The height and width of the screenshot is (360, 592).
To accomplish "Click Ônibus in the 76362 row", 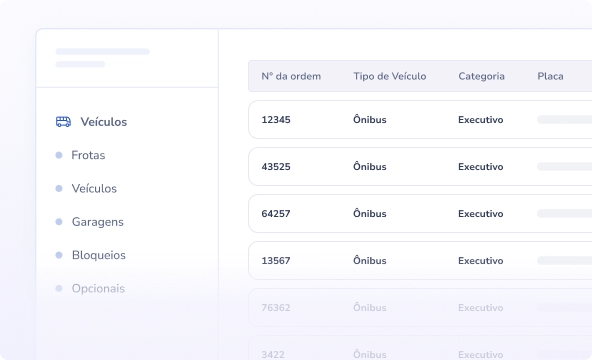I will [x=370, y=307].
